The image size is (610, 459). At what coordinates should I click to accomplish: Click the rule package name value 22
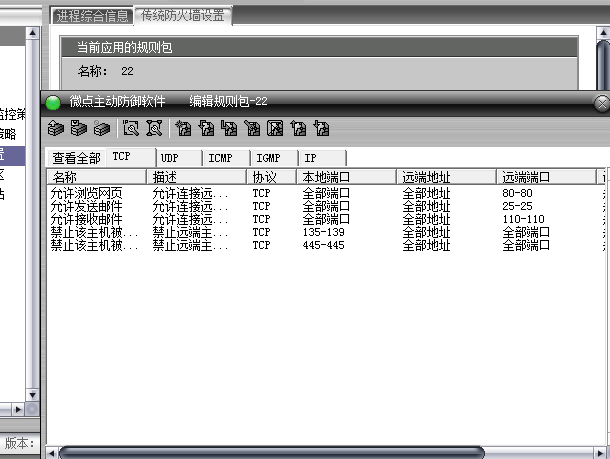pos(127,71)
